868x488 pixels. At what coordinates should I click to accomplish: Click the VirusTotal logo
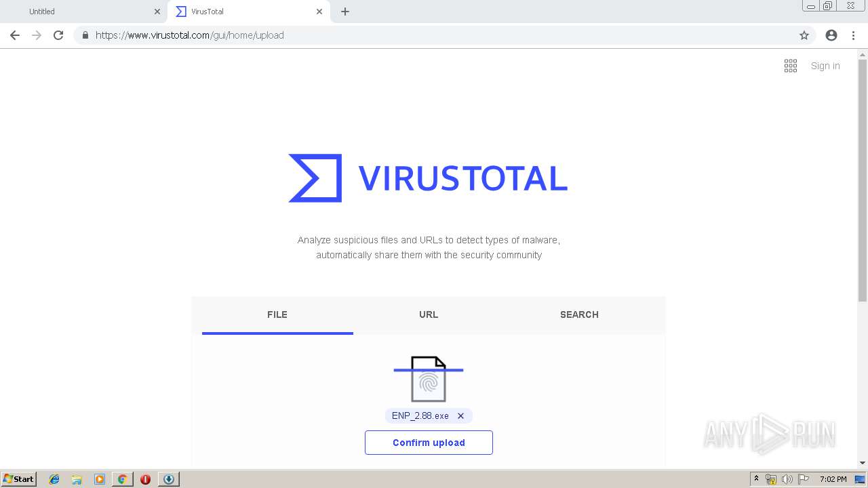[428, 178]
